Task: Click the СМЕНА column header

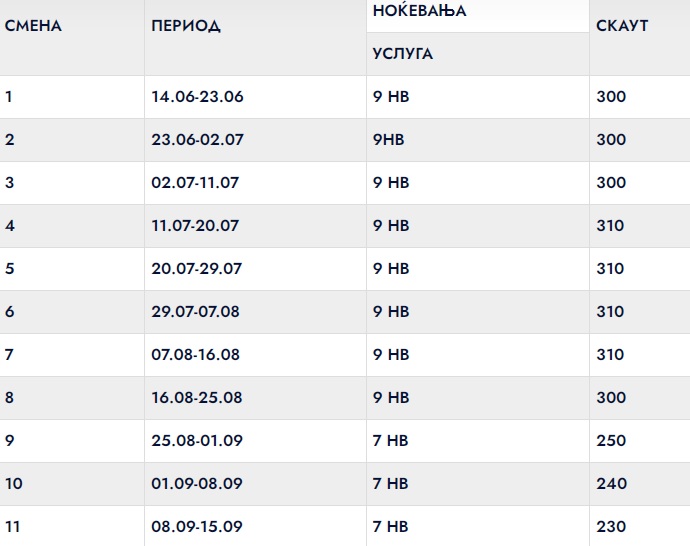Action: [x=34, y=26]
